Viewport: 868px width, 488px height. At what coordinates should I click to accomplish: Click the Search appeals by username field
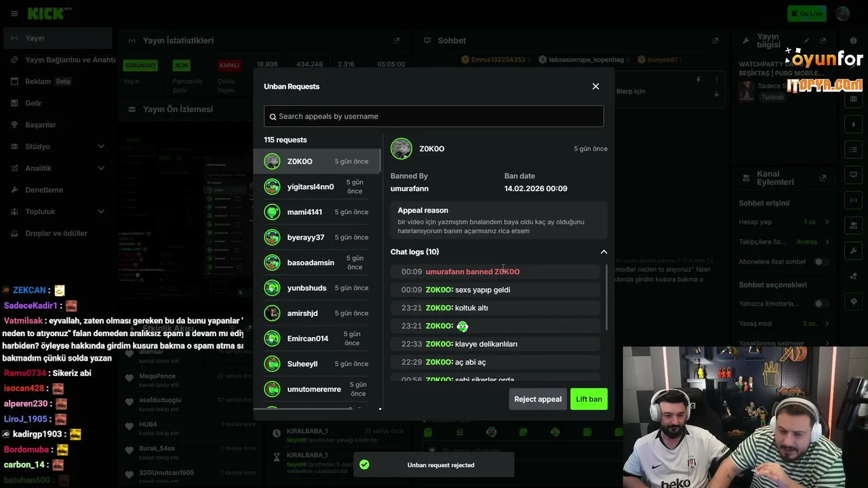pos(433,117)
